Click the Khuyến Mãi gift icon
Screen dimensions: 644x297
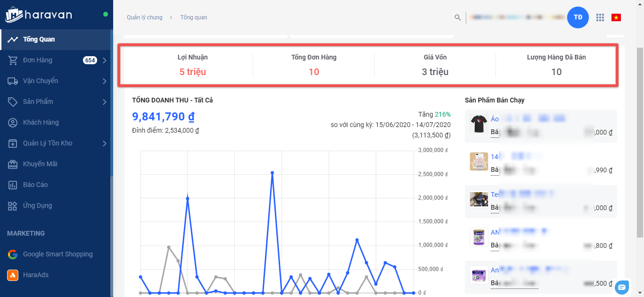click(13, 164)
